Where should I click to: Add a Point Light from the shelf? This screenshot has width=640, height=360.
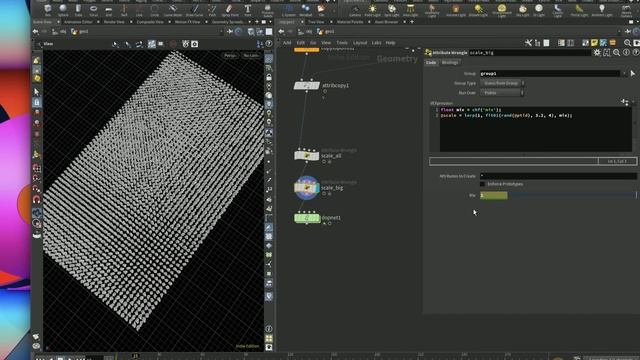tap(372, 10)
